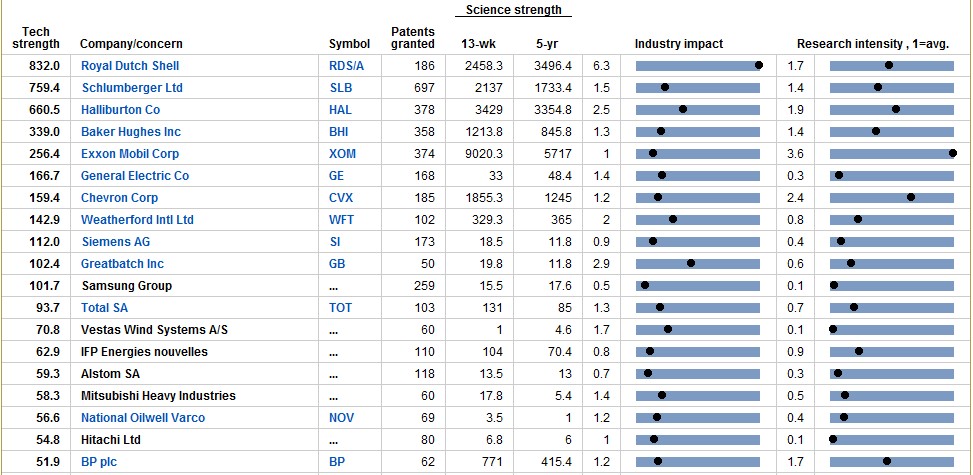
Task: Click the Patents granted column header
Action: 413,38
